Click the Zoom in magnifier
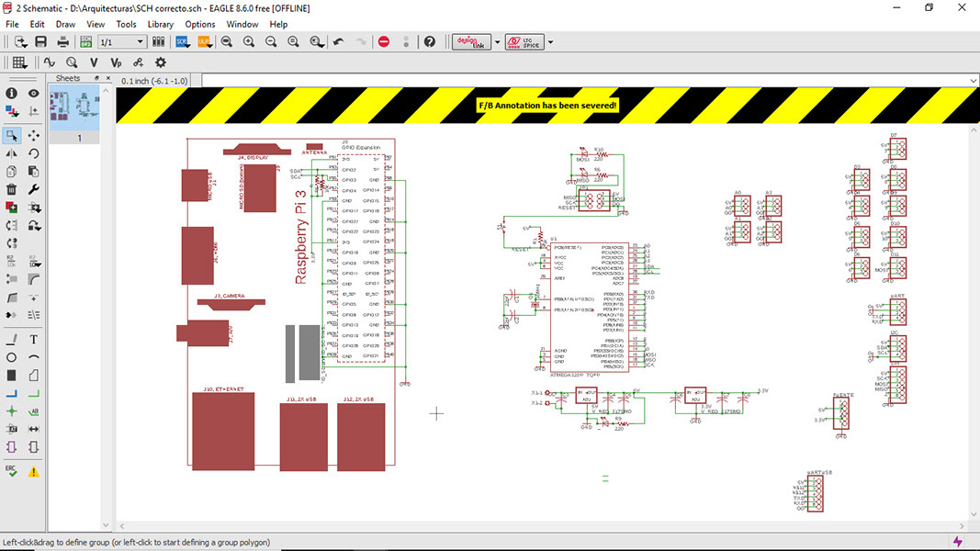This screenshot has width=980, height=551. click(249, 42)
